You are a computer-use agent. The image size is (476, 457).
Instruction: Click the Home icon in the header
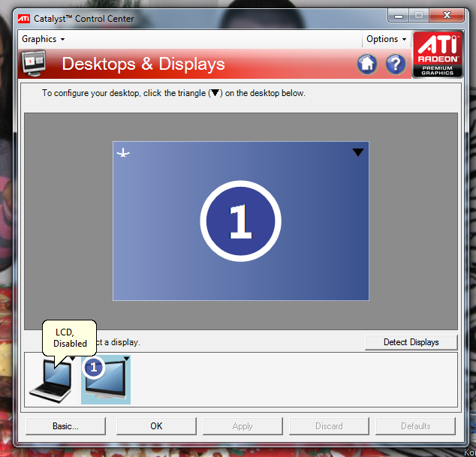tap(367, 65)
